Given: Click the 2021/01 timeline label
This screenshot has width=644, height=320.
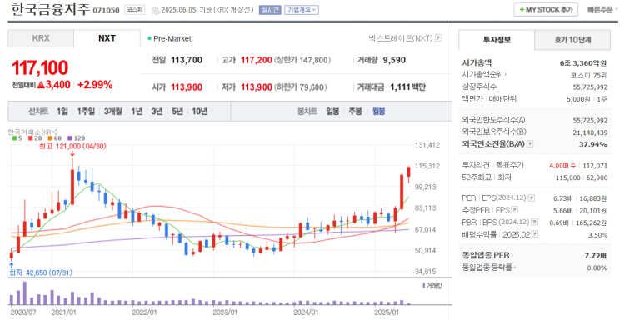Looking at the screenshot, I should tap(62, 312).
